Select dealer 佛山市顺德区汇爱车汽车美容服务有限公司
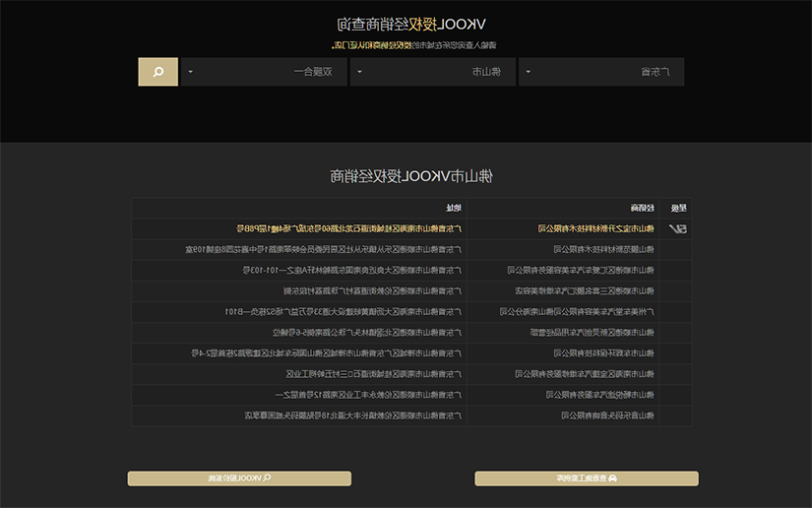Screen dimensions: 812x508 (x=581, y=271)
